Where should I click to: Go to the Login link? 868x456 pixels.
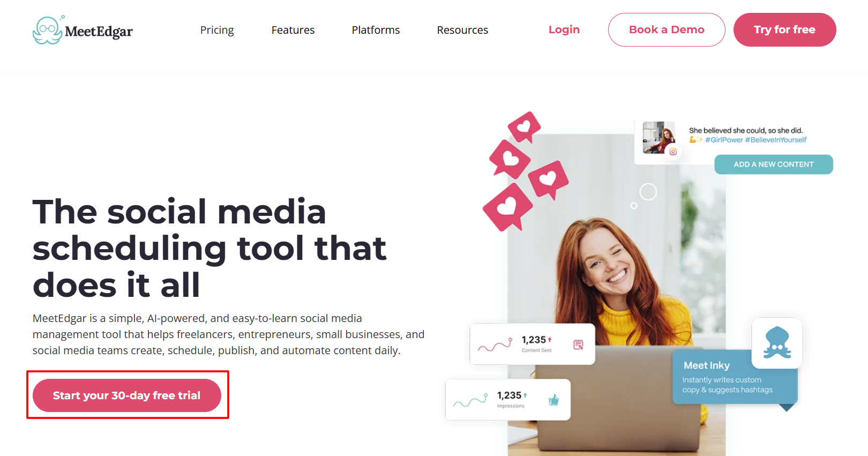[x=564, y=29]
